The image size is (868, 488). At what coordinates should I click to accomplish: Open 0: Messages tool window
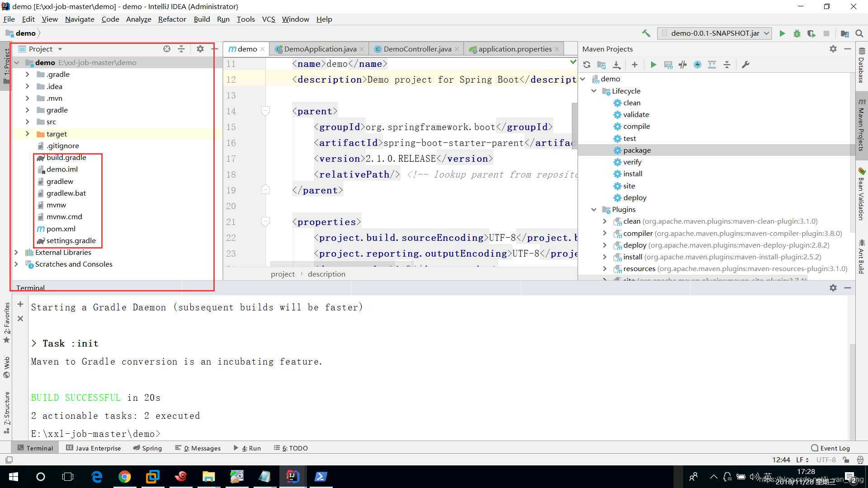click(x=198, y=448)
